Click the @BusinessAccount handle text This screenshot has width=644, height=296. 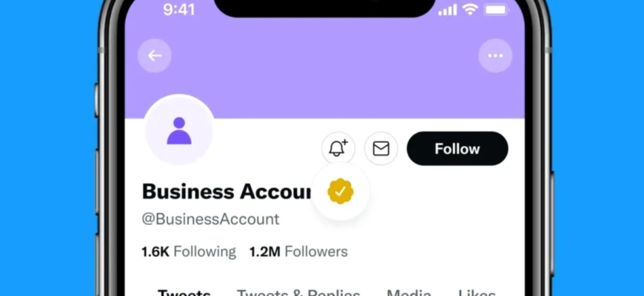pyautogui.click(x=210, y=219)
